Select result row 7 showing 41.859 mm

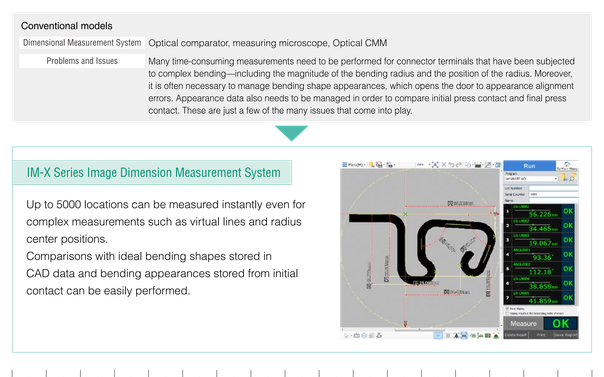coord(539,298)
